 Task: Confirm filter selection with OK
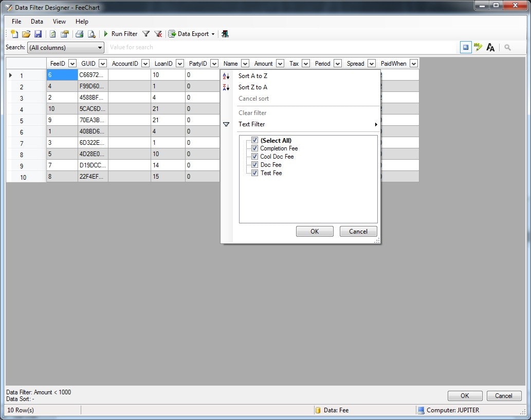(x=314, y=231)
